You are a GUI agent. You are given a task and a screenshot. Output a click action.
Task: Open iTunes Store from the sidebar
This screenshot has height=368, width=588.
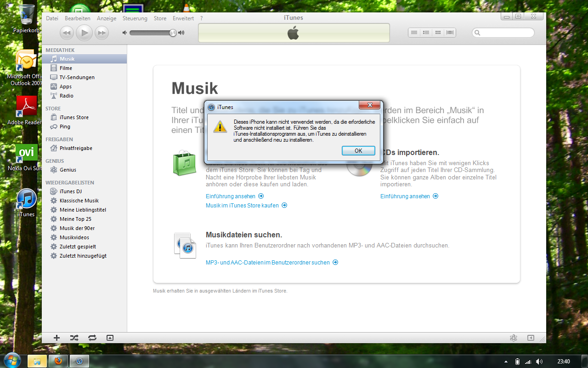(85, 117)
